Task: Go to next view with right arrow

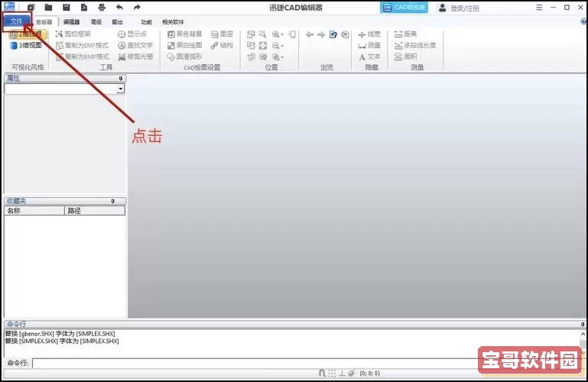Action: point(321,34)
